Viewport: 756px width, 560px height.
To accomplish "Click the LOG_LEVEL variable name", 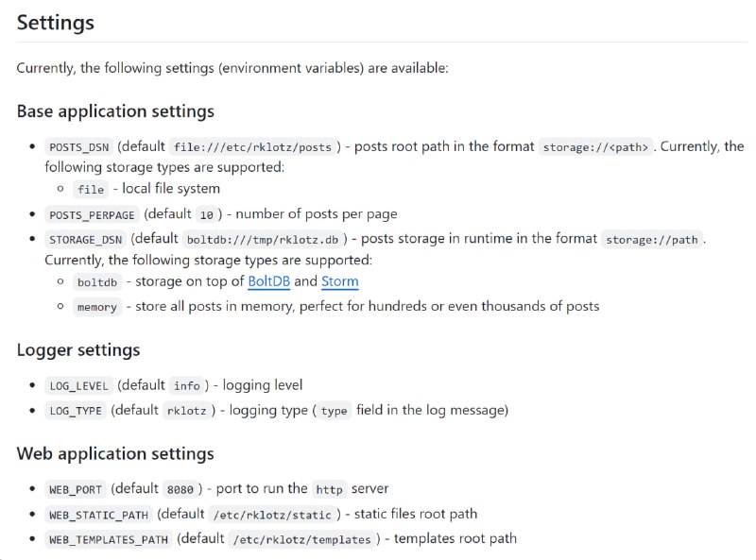I will point(79,386).
